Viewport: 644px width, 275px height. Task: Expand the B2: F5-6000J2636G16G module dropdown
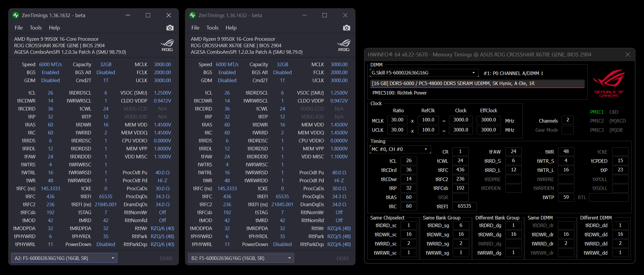(241, 258)
